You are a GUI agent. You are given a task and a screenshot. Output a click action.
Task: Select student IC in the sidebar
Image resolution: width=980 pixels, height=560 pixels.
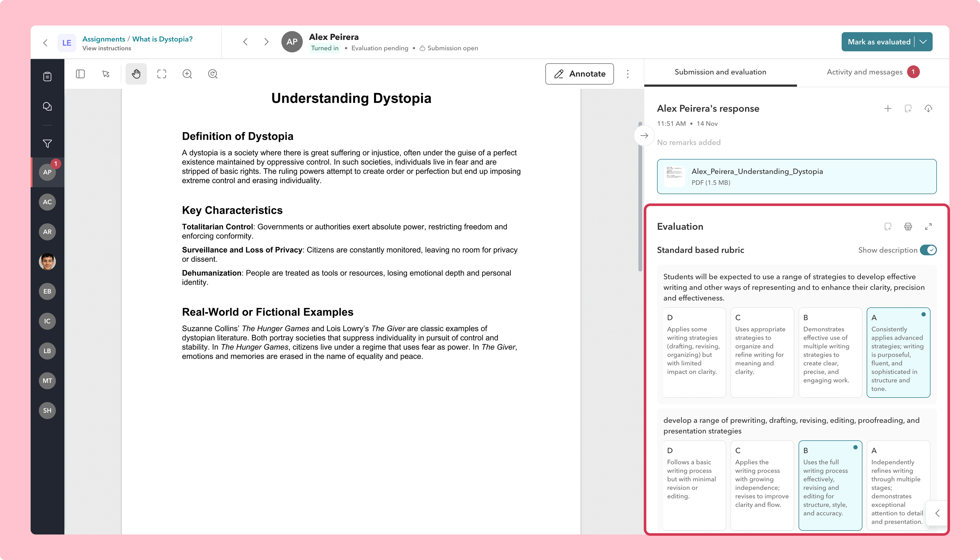coord(47,321)
